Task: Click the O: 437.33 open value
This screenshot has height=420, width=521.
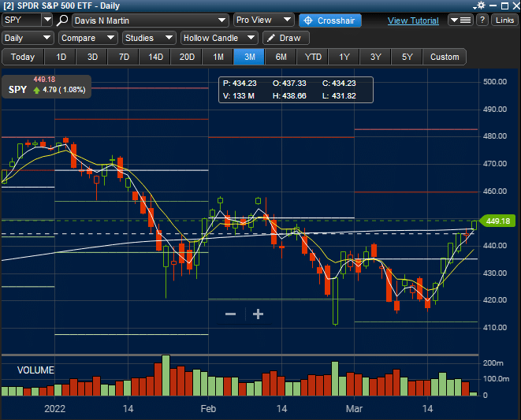Action: (289, 84)
